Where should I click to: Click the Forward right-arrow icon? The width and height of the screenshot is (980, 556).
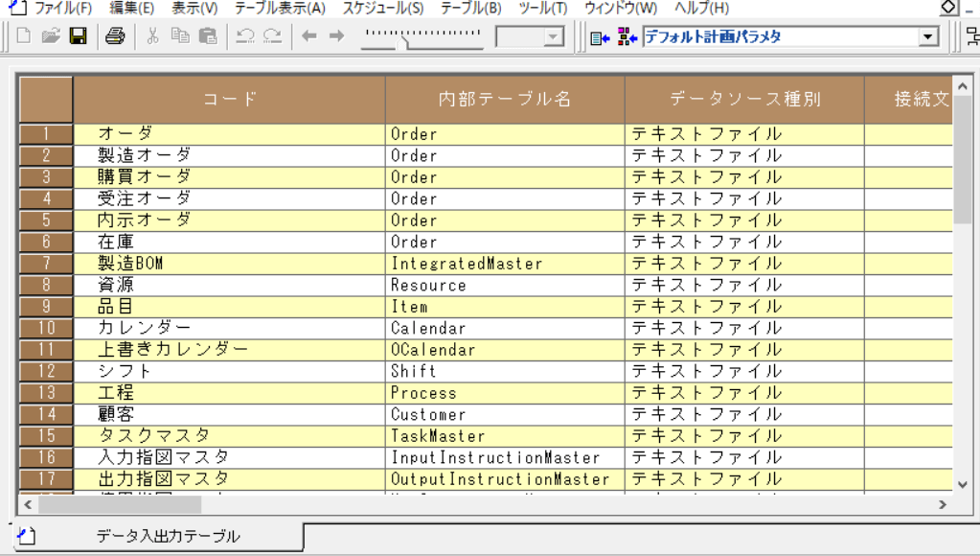[x=337, y=35]
